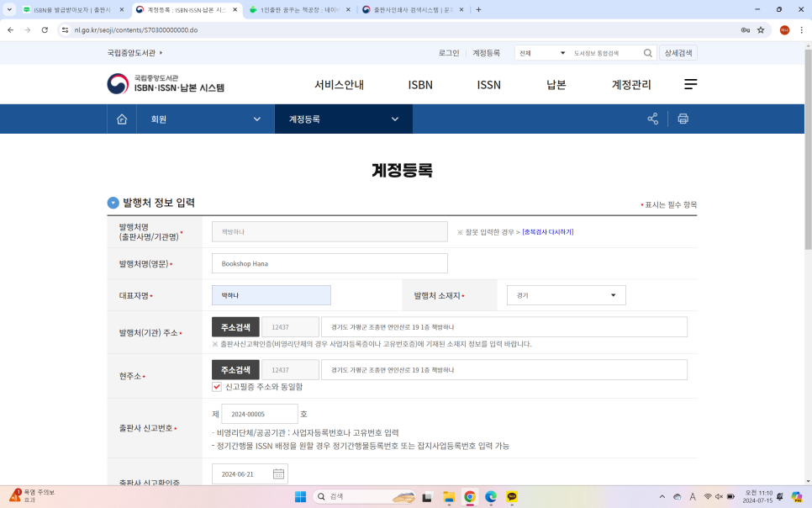Screen dimensions: 812x508
Task: Close the 1인출판 Naver blog tab
Action: click(347, 9)
